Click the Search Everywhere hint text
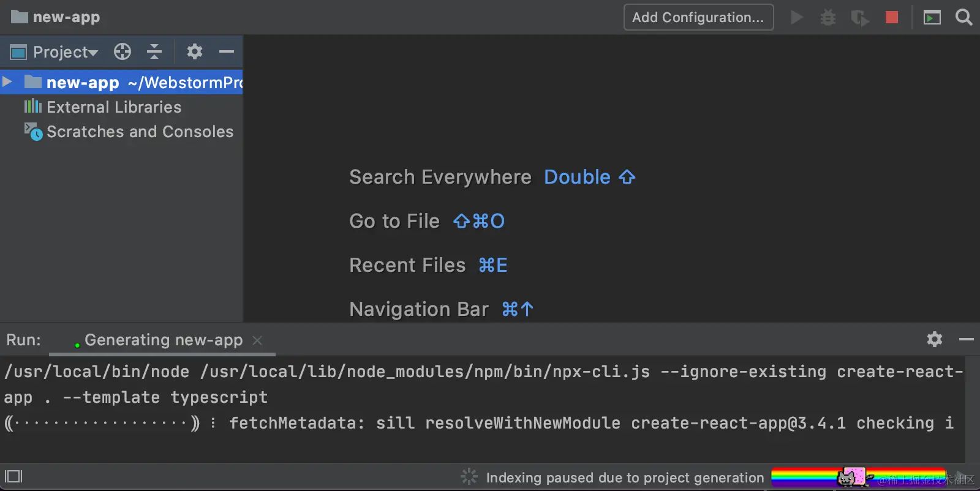The height and width of the screenshot is (491, 980). (x=440, y=177)
